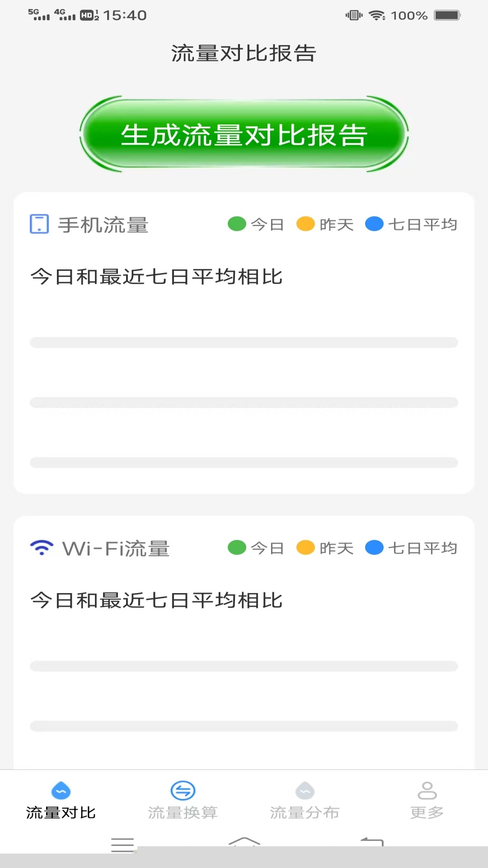Tap the 更多 person profile icon
This screenshot has height=868, width=488.
(427, 791)
